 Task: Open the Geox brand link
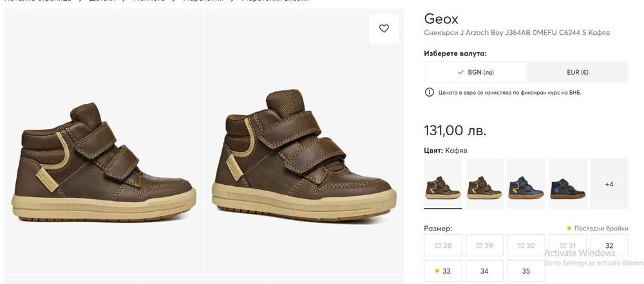point(441,18)
